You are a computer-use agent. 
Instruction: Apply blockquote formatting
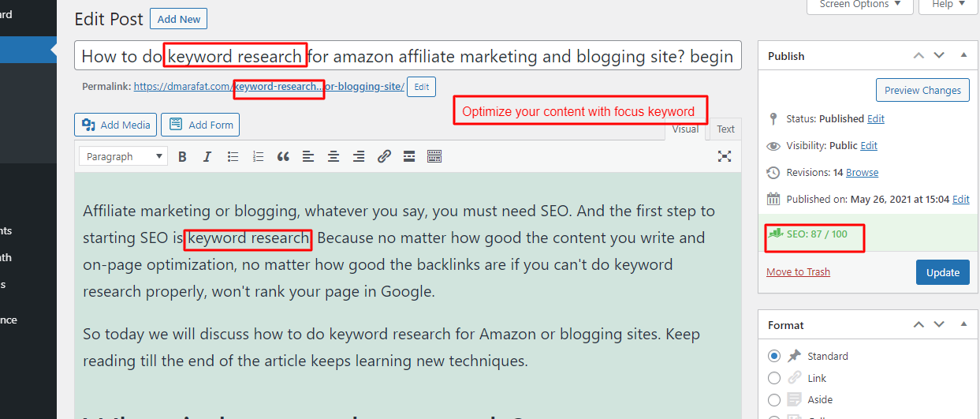click(283, 156)
